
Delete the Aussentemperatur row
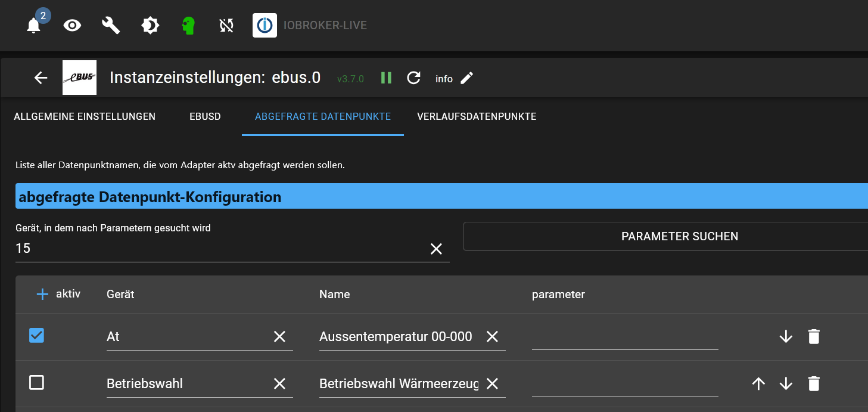(814, 336)
